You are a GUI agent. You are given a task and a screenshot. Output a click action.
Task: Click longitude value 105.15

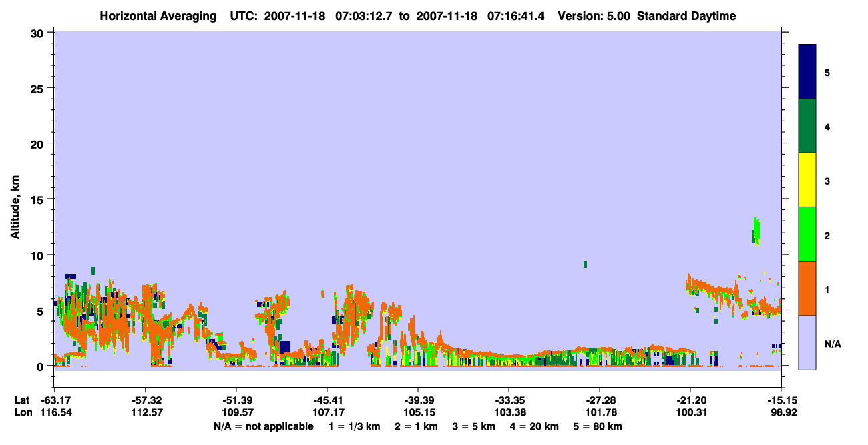[x=418, y=412]
